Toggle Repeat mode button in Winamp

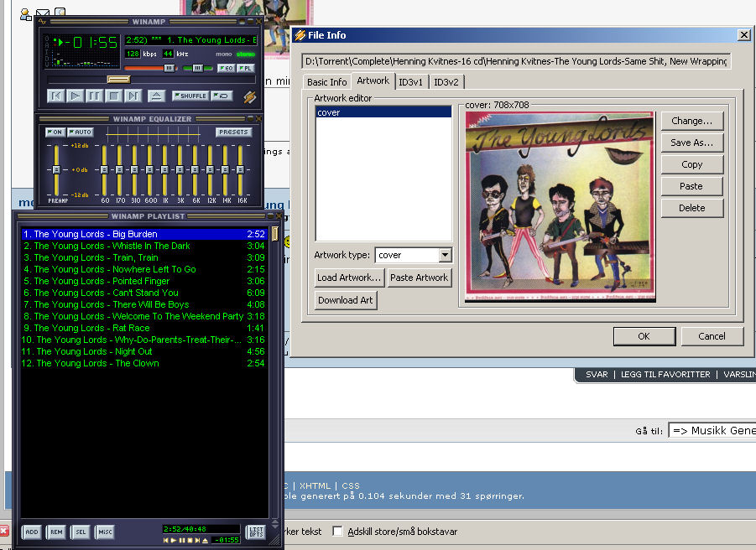click(x=222, y=96)
